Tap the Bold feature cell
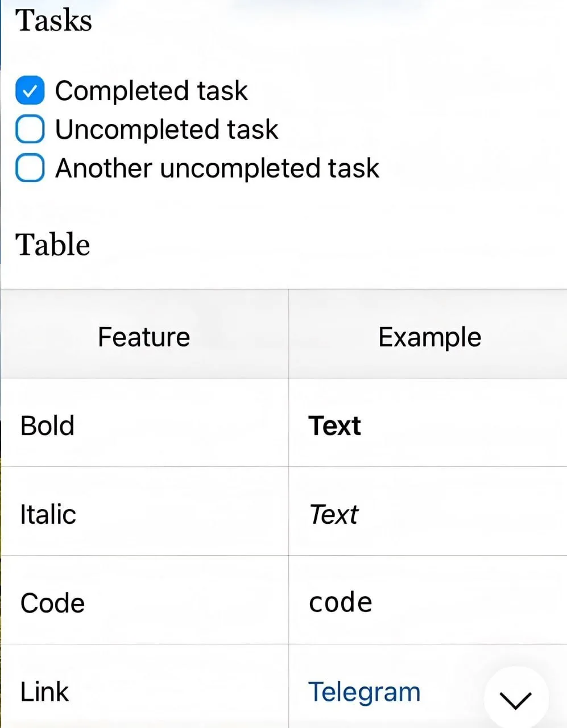The image size is (567, 728). pyautogui.click(x=144, y=423)
